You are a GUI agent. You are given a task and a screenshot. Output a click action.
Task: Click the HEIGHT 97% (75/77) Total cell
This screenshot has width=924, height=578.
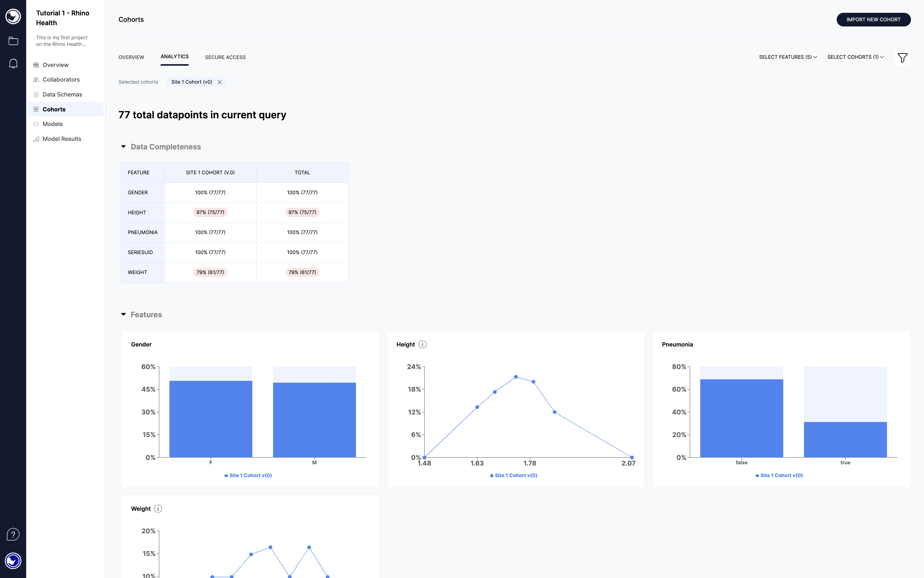pos(302,213)
